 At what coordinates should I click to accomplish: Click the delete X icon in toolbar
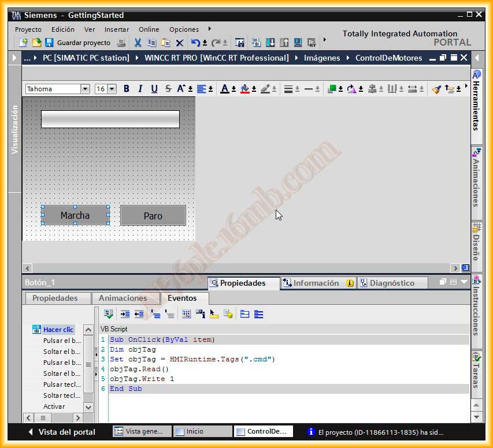pos(180,43)
